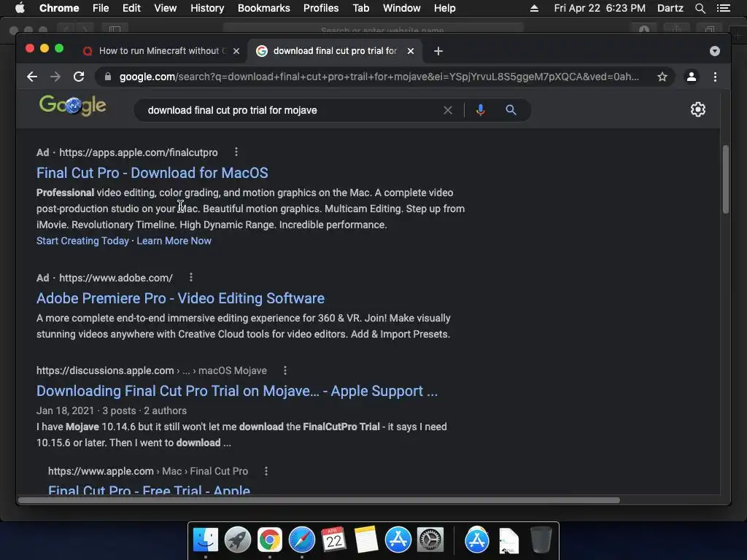
Task: Open the Bookmarks menu
Action: tap(264, 8)
